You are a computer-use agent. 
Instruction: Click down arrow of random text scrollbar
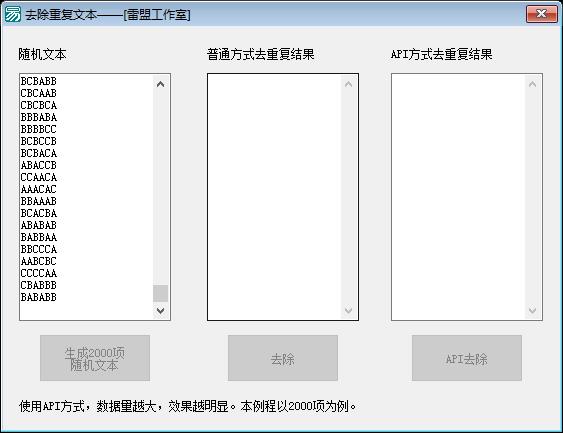pos(160,310)
